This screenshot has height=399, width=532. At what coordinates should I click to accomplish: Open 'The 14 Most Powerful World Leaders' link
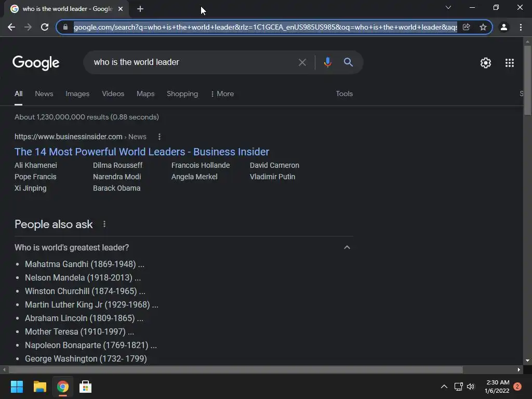tap(142, 152)
